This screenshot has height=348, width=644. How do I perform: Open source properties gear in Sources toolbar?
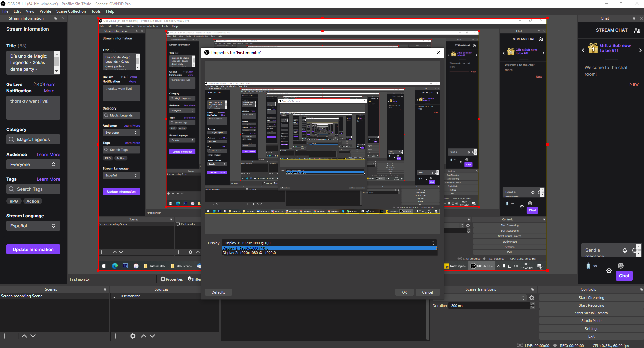click(133, 336)
